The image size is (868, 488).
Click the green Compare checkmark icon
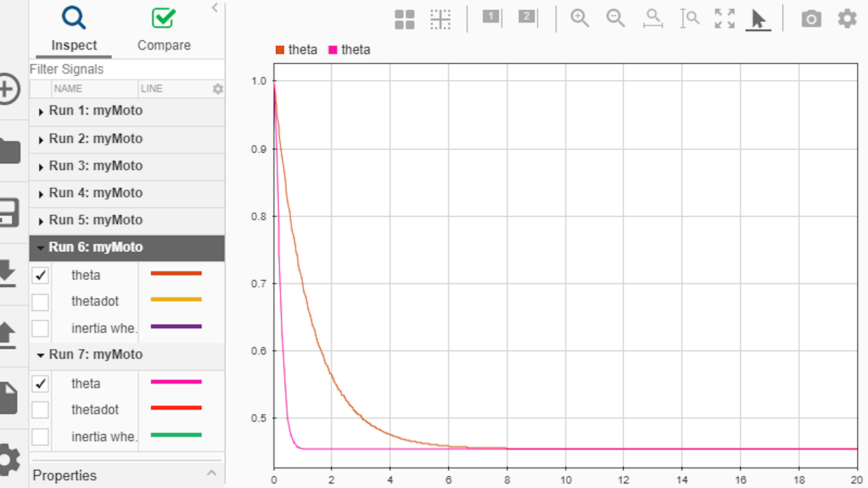(163, 17)
